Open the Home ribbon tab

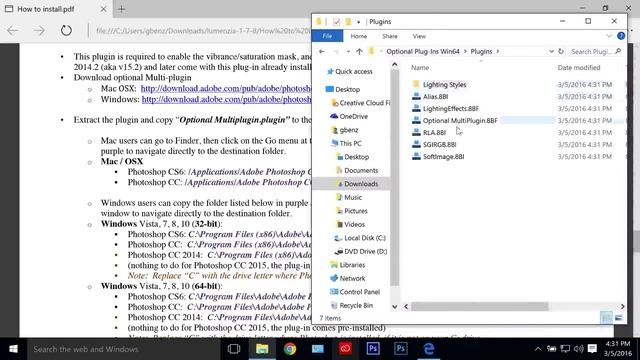coord(358,36)
